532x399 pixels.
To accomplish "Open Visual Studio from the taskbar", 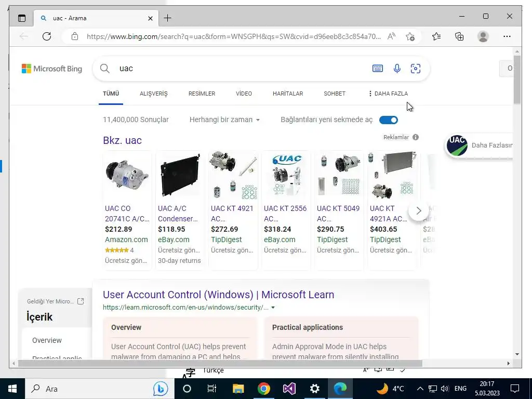I will pos(289,389).
